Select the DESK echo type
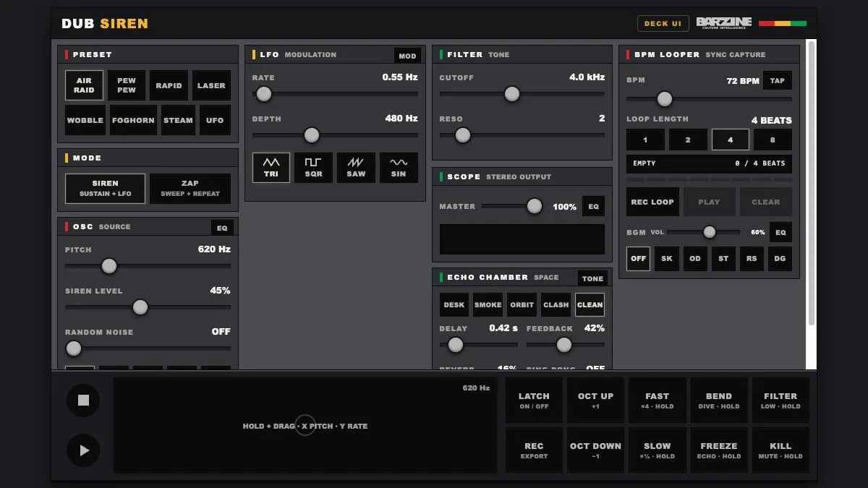The height and width of the screenshot is (488, 868). 454,304
